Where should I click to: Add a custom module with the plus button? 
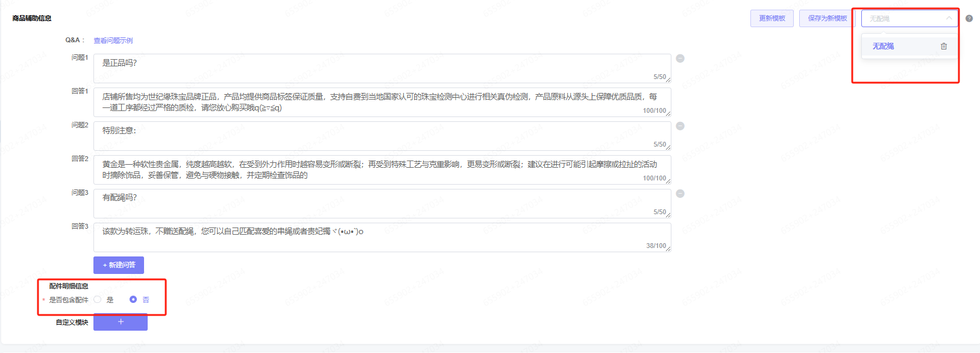(121, 322)
